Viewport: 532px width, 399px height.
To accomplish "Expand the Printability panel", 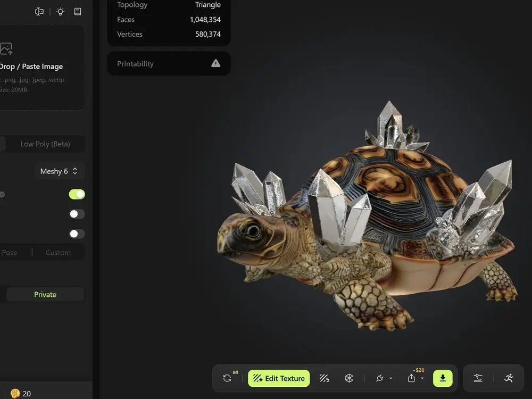I will point(169,63).
